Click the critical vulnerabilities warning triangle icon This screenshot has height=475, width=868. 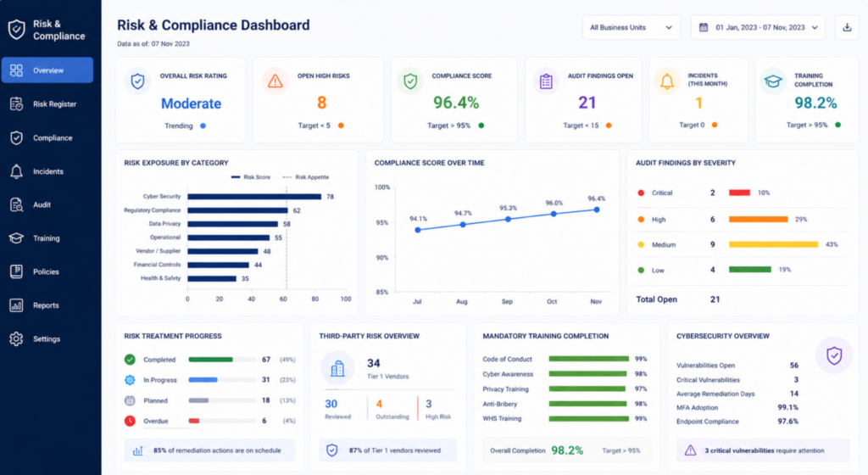tap(690, 450)
